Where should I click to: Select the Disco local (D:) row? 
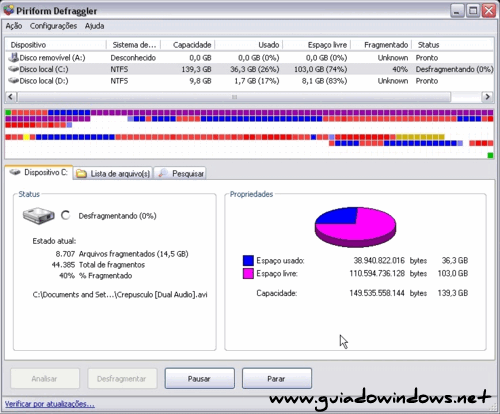[x=249, y=81]
